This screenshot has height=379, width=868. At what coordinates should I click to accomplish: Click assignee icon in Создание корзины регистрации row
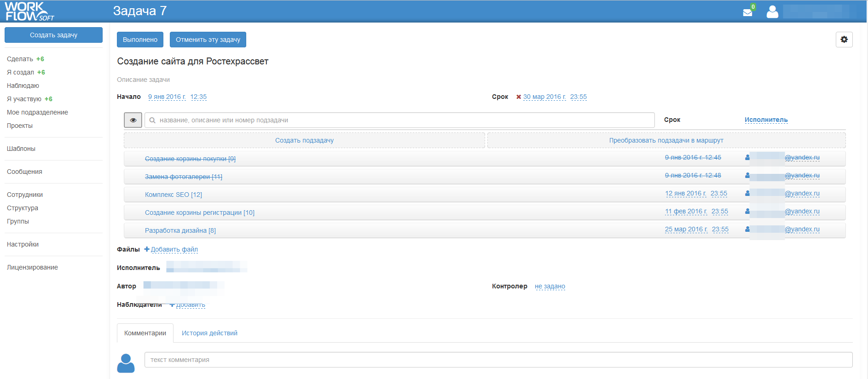tap(747, 212)
